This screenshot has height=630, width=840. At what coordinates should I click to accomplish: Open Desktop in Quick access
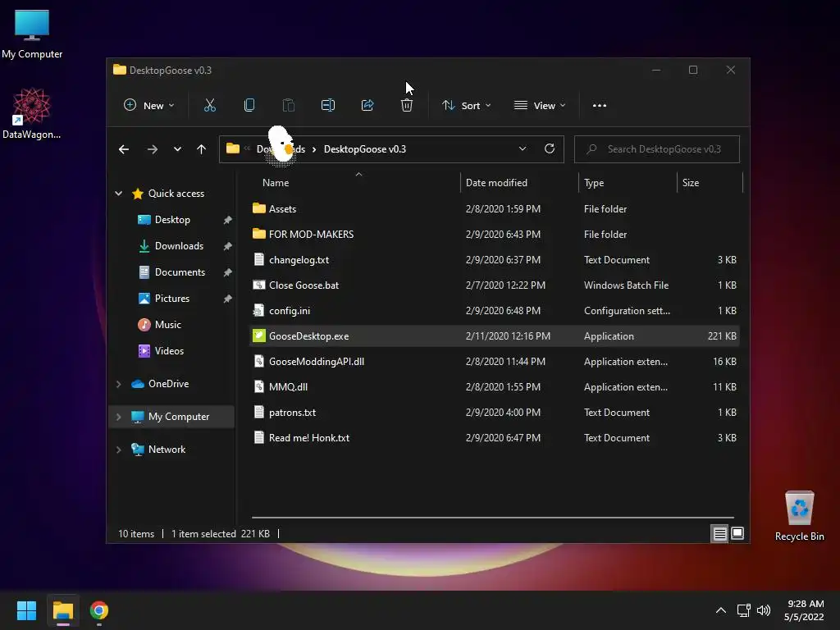(172, 220)
